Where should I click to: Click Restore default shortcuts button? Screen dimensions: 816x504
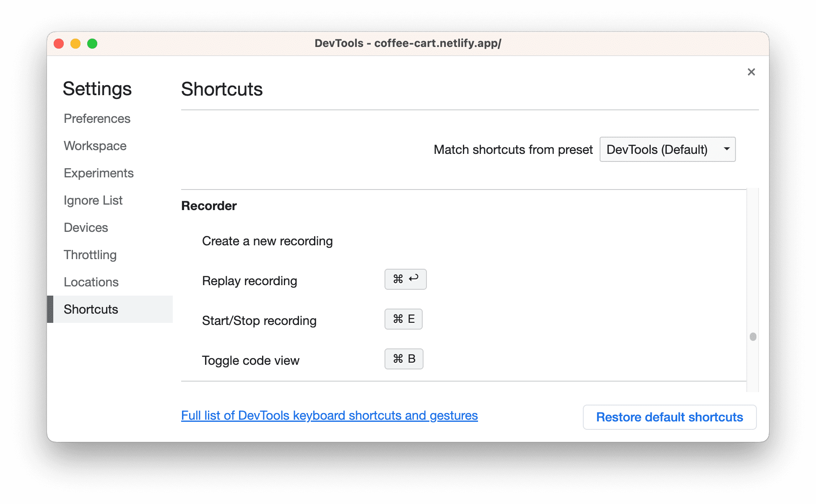pyautogui.click(x=668, y=416)
